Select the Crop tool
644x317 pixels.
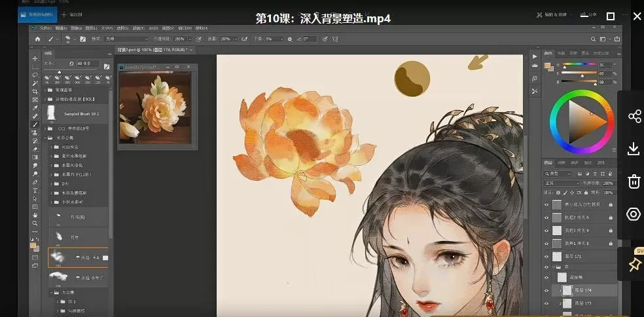coord(35,91)
